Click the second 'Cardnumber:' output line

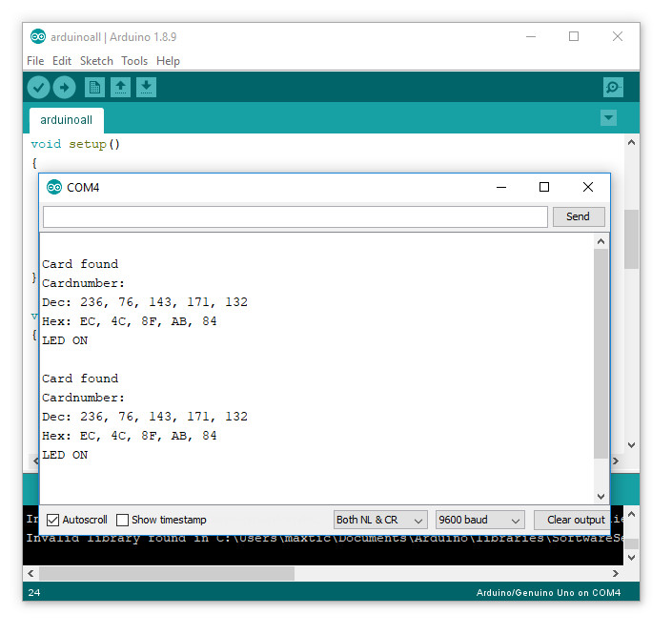pos(84,398)
